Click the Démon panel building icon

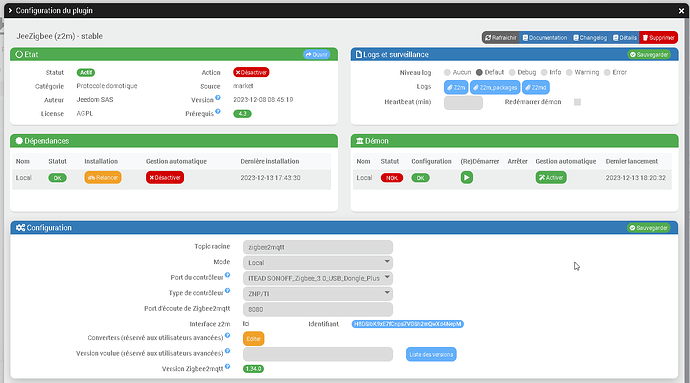tap(360, 141)
